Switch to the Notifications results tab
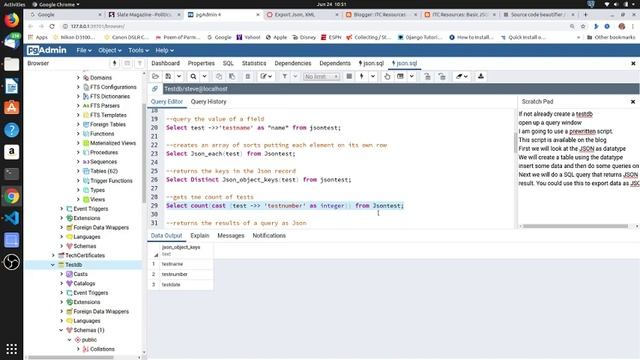The width and height of the screenshot is (640, 360). (x=269, y=236)
